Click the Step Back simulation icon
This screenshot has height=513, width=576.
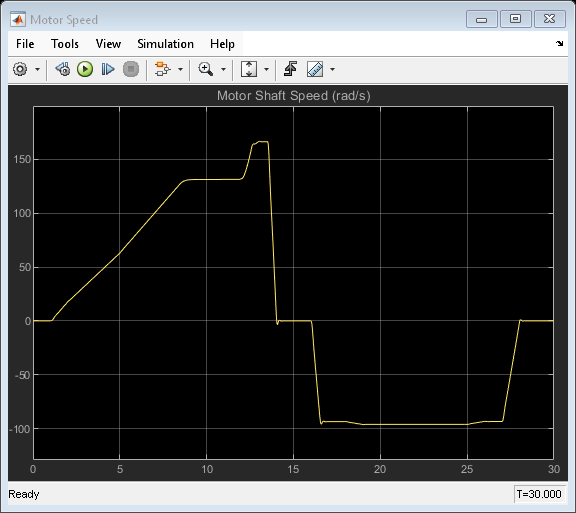tap(63, 69)
